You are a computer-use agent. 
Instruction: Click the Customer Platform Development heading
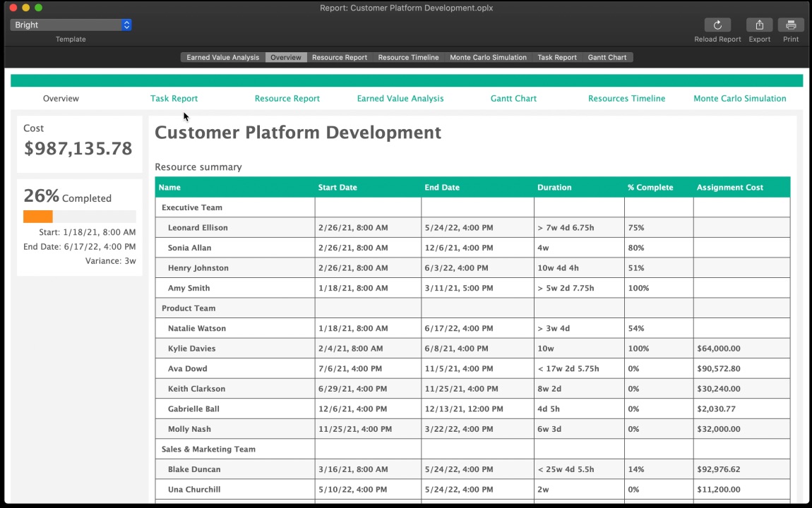coord(298,133)
